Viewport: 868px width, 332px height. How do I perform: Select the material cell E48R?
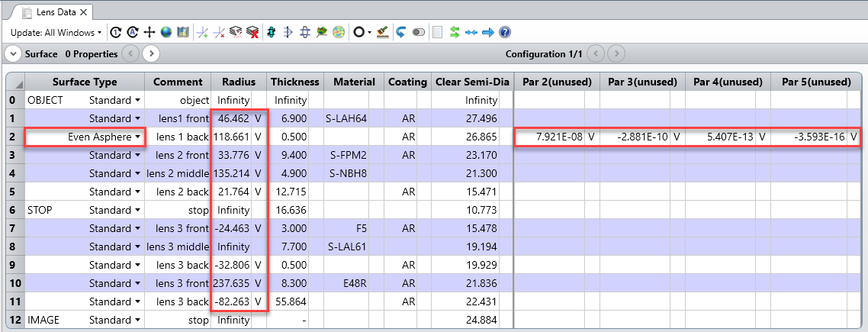347,283
